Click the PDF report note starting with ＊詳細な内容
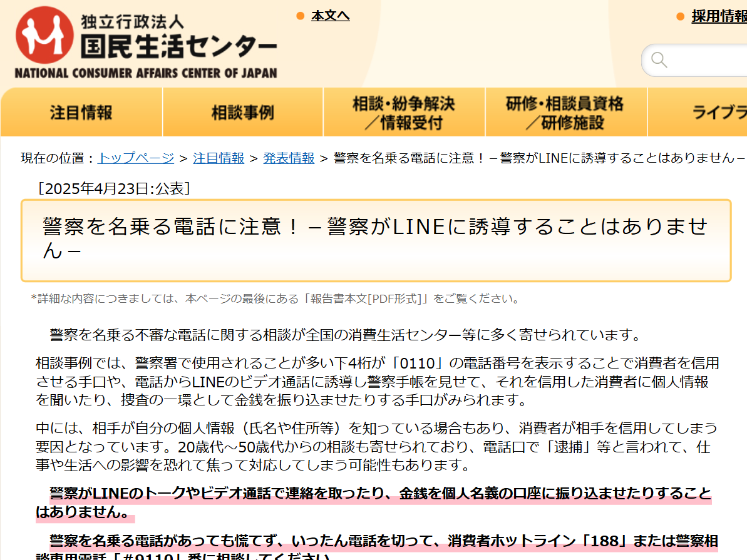Screen dimensions: 747x560 point(276,298)
